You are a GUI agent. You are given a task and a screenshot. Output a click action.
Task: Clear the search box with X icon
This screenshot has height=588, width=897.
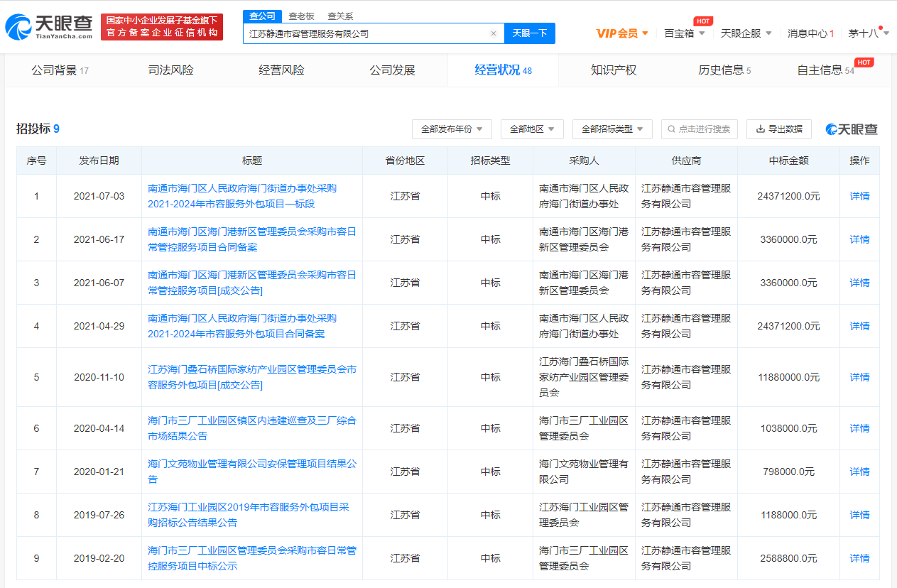coord(493,33)
